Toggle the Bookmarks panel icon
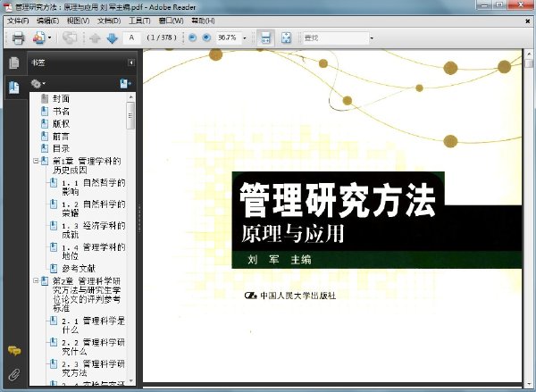 pos(14,88)
